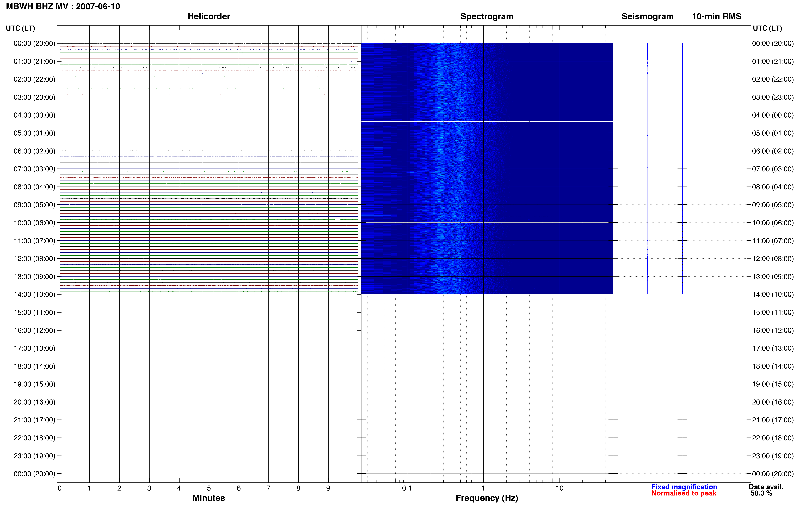Viewport: 812px width, 508px height.
Task: Click the "05:00 (01:00)" label beside the 10-min RMS panel
Action: (773, 133)
